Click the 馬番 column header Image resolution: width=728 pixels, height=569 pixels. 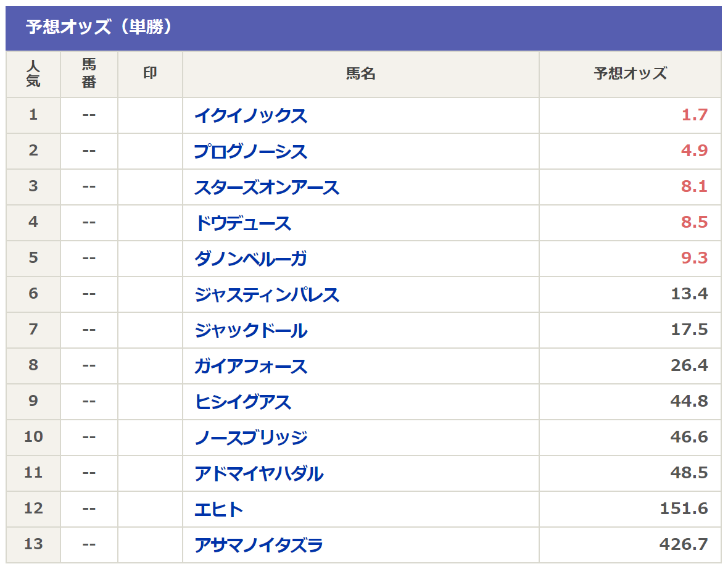(89, 74)
